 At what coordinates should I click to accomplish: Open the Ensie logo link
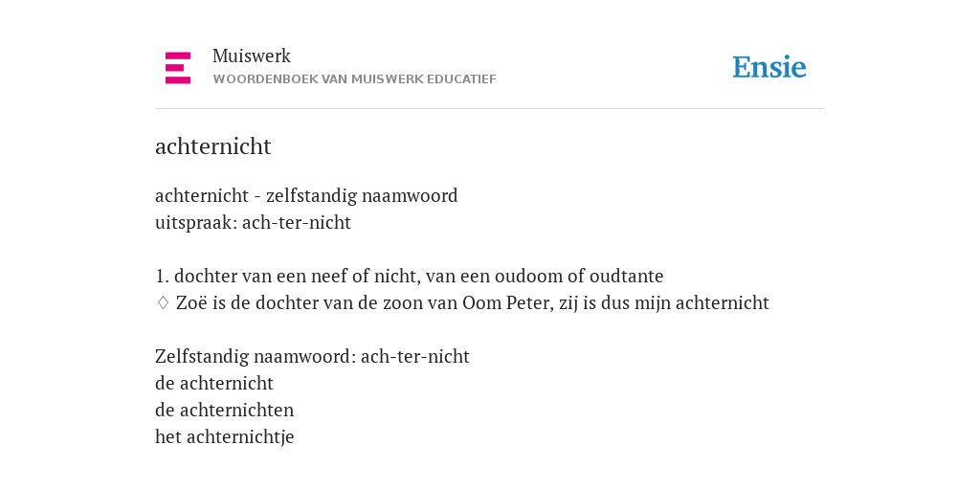(x=769, y=68)
